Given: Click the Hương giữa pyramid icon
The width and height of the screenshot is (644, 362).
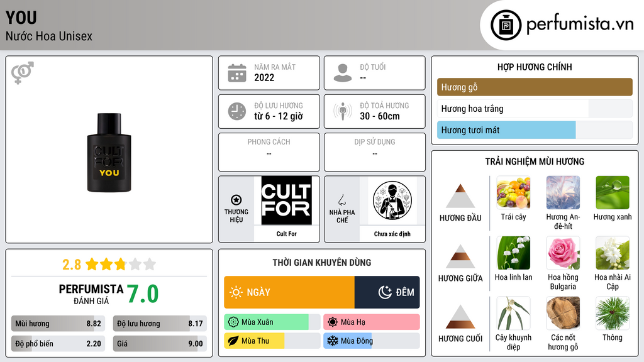Looking at the screenshot, I should pyautogui.click(x=460, y=256).
